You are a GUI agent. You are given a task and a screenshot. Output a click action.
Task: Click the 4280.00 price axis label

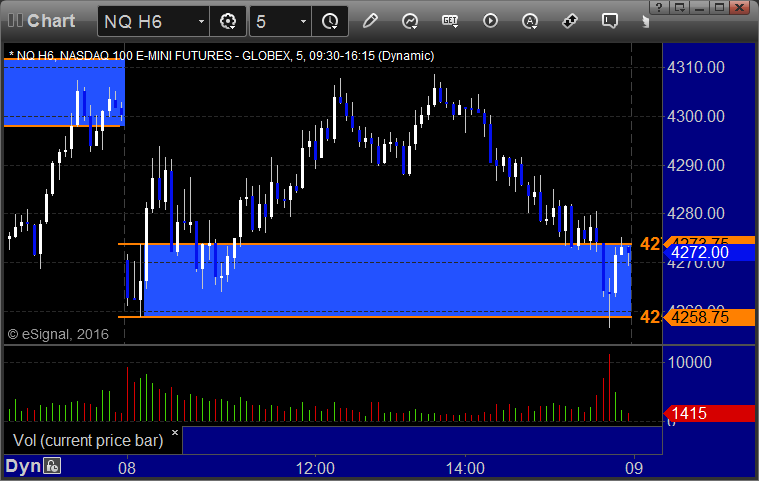(x=696, y=213)
